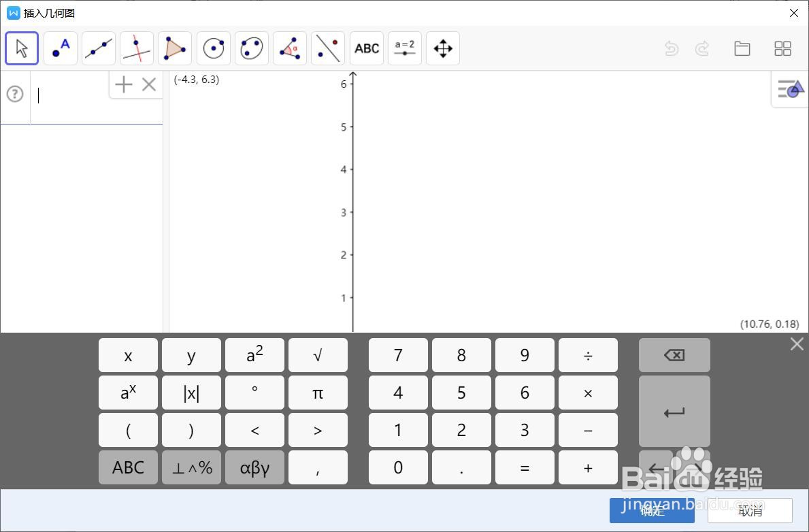Click the a² squared key
Image resolution: width=809 pixels, height=532 pixels.
coord(255,355)
